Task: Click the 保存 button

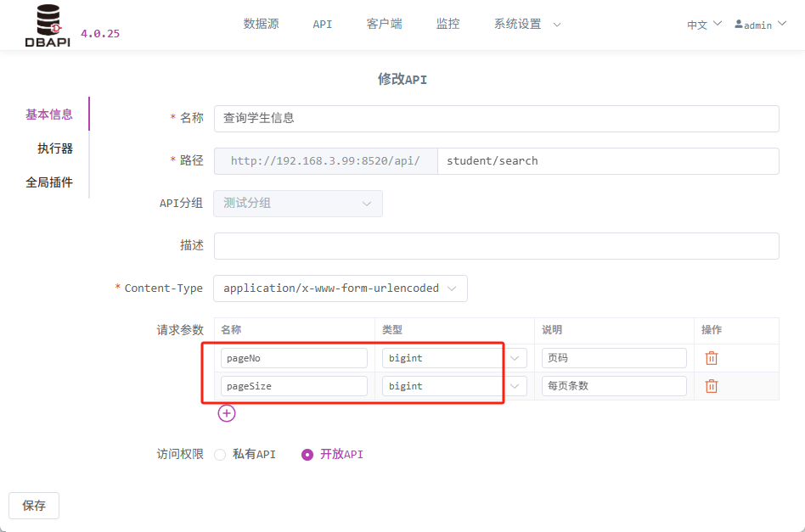Action: [x=34, y=506]
